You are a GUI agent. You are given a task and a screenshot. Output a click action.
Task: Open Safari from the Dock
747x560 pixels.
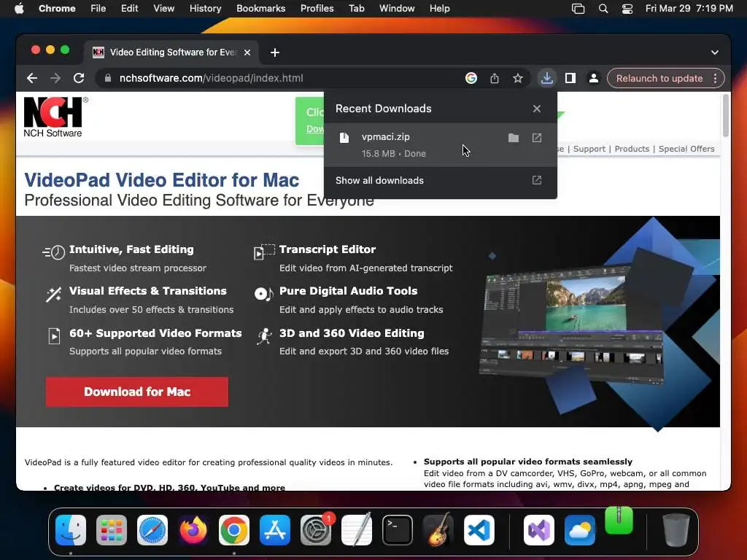152,530
